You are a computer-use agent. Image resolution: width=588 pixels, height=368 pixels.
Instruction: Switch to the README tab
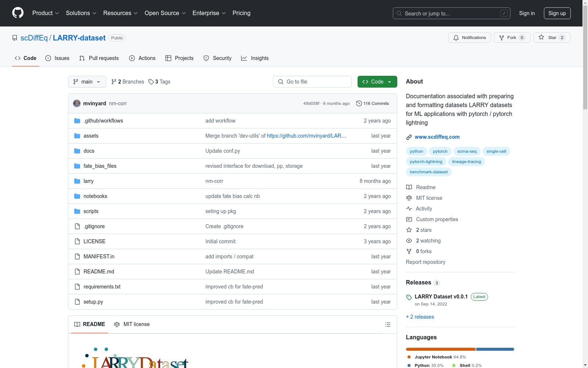click(90, 324)
